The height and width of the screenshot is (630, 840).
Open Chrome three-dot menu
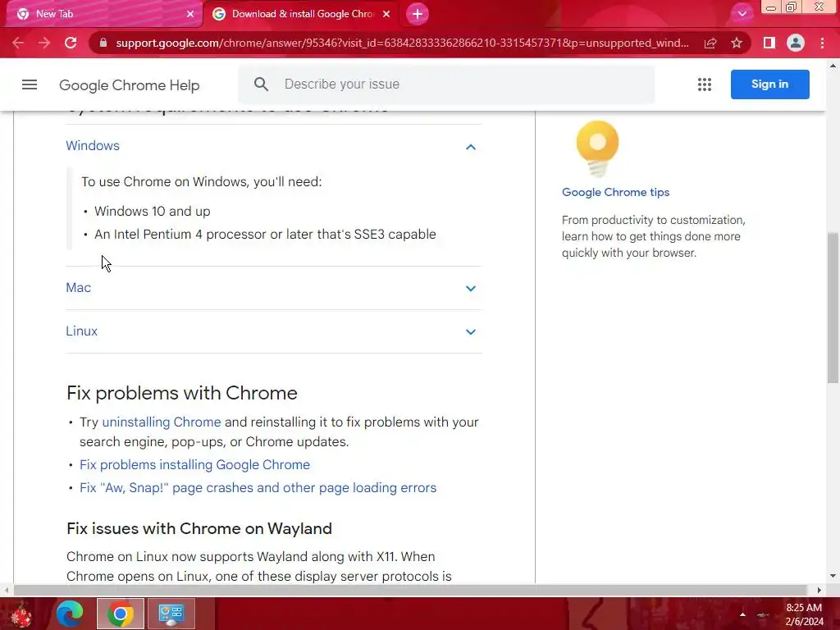(x=822, y=43)
